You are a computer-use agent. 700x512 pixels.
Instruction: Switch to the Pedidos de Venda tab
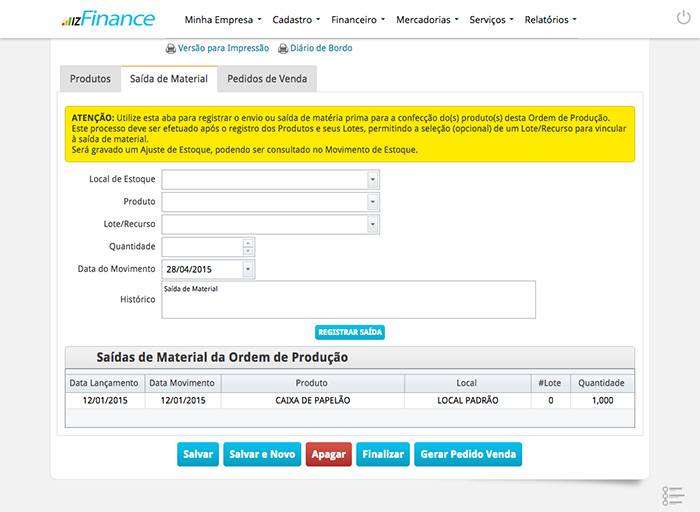click(x=267, y=79)
